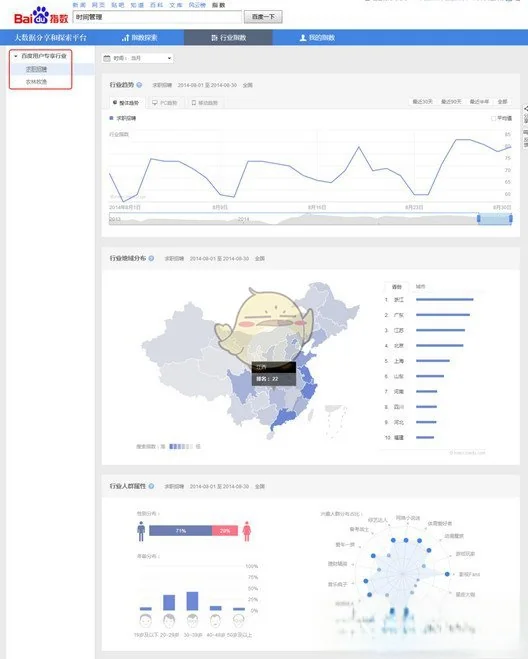This screenshot has width=528, height=659.
Task: Open the 时间 period dropdown
Action: (x=138, y=58)
